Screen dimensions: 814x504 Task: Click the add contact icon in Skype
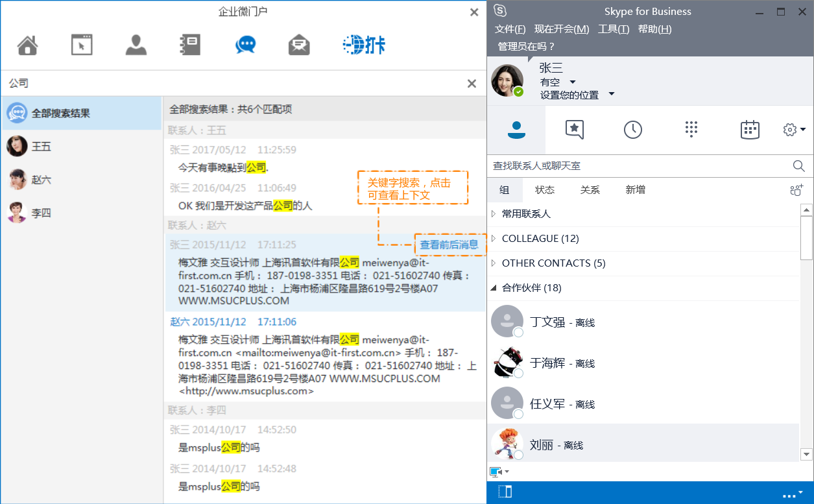pyautogui.click(x=796, y=190)
